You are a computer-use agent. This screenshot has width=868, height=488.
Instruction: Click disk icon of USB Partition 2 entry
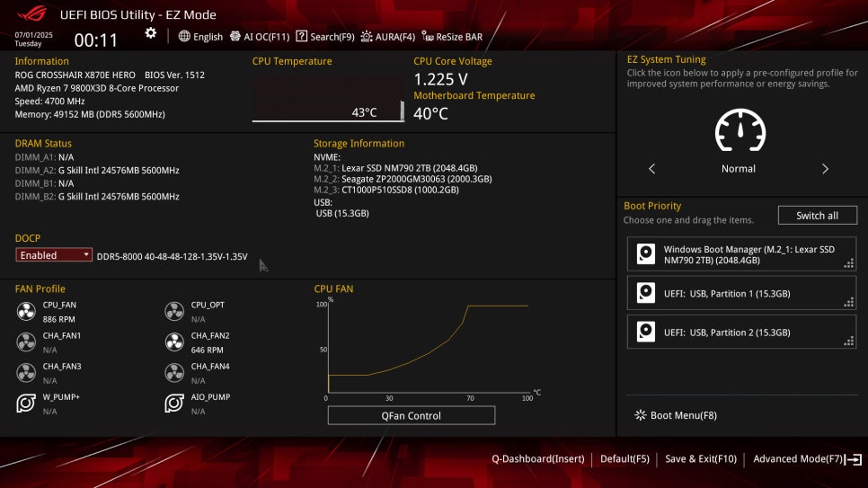coord(645,332)
